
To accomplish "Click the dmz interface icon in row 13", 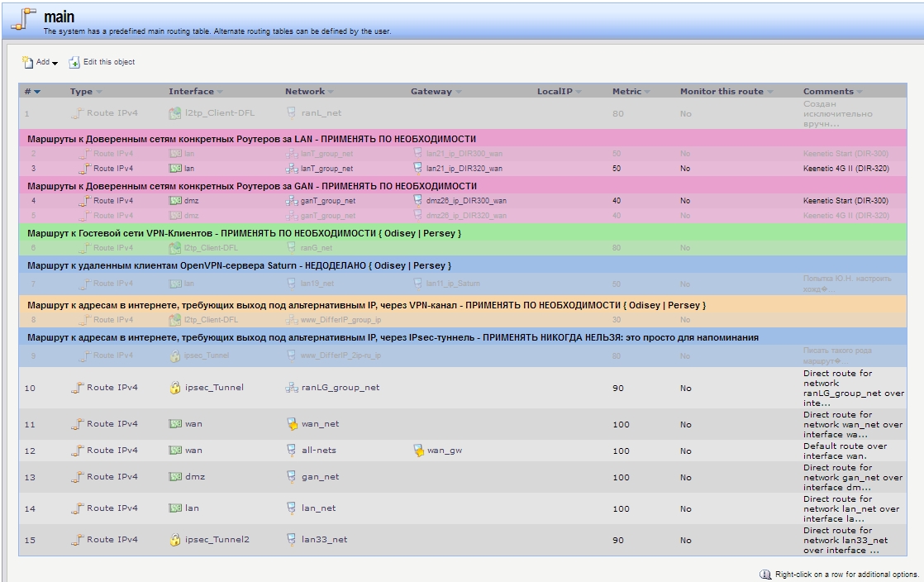I will click(174, 477).
